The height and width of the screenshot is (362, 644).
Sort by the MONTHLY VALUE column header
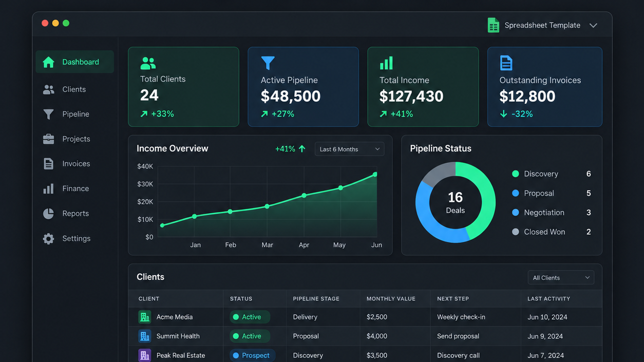pyautogui.click(x=391, y=299)
